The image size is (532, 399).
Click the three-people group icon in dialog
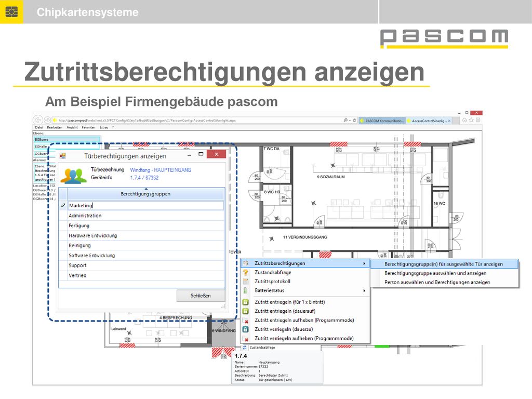click(73, 176)
